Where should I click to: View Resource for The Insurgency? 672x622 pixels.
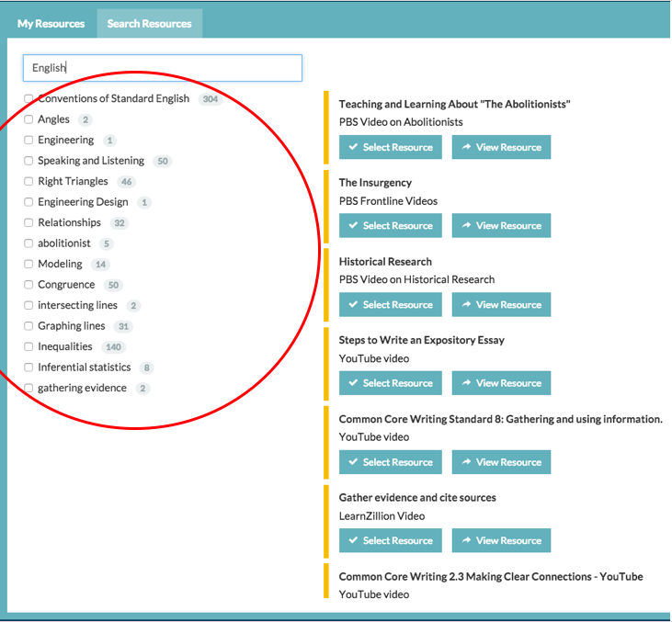(x=501, y=226)
